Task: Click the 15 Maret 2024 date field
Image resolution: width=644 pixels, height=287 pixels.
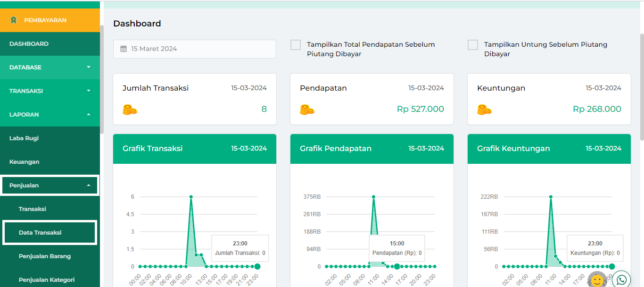Action: (x=194, y=49)
